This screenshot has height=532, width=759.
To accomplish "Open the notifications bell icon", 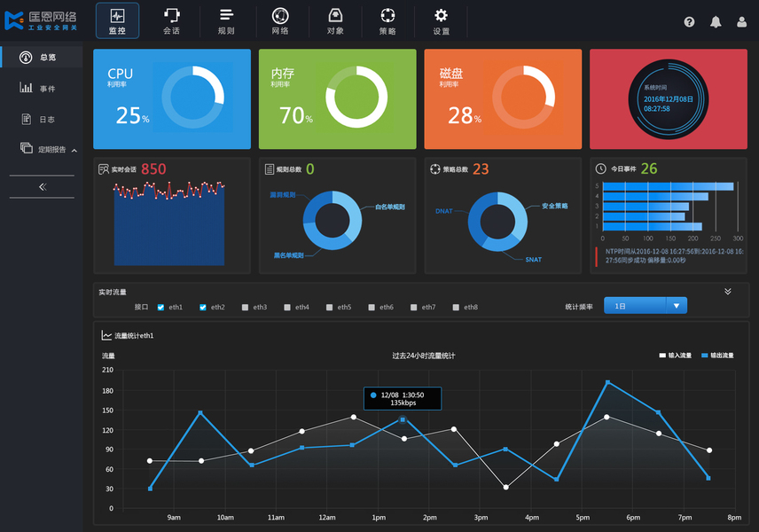I will pos(716,22).
